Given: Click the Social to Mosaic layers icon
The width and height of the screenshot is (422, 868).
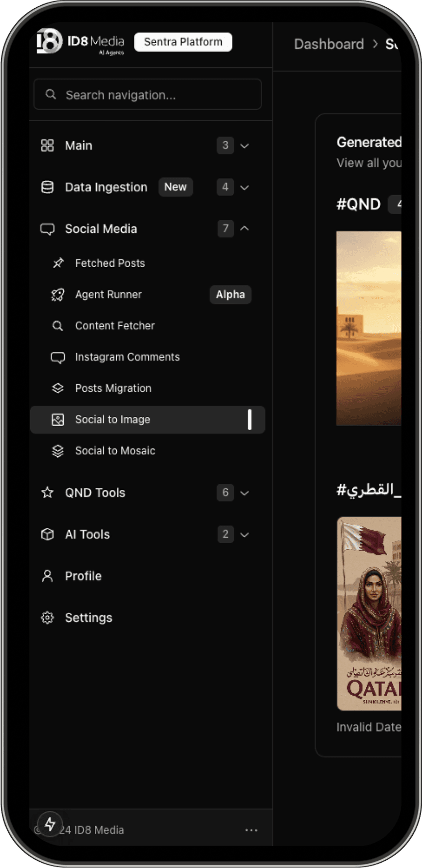Looking at the screenshot, I should pos(58,451).
